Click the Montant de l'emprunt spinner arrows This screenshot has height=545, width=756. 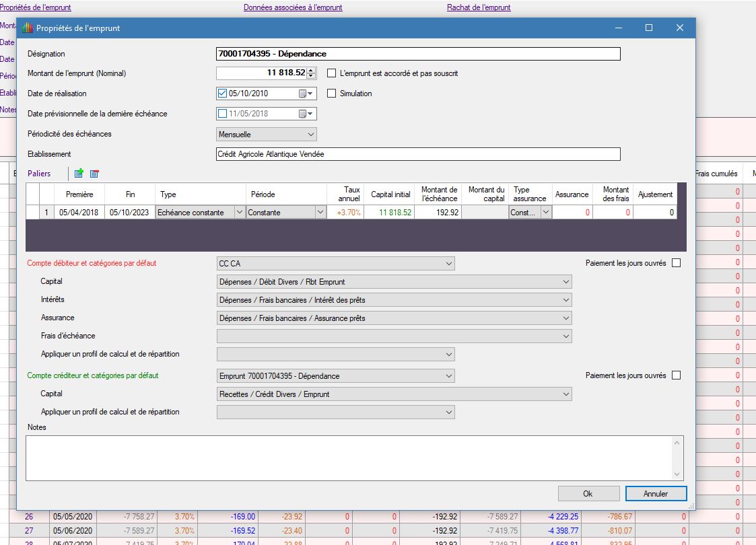[311, 73]
